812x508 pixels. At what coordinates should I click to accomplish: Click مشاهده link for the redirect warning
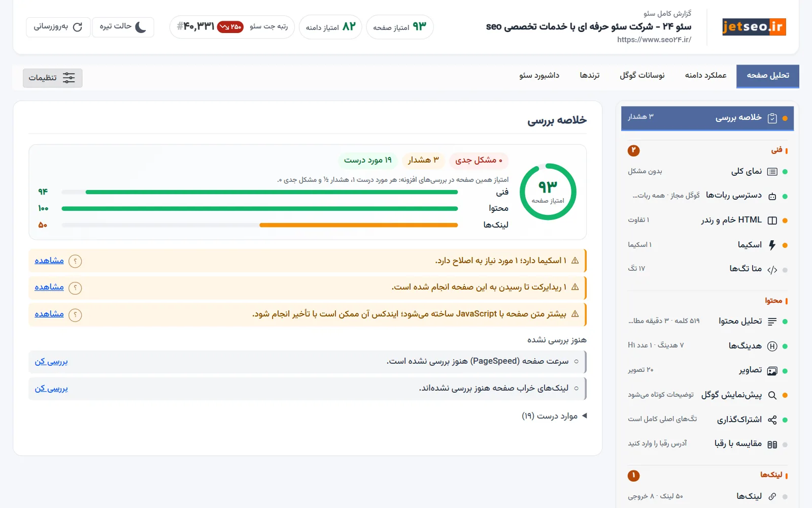tap(49, 287)
